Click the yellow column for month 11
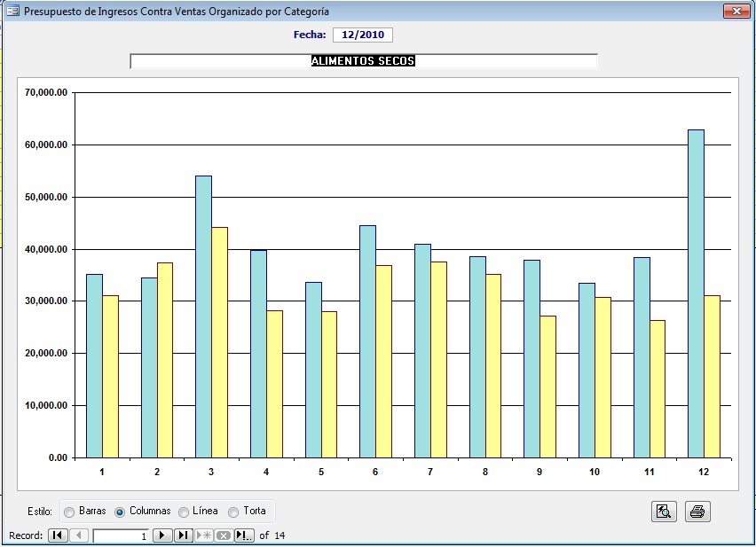The height and width of the screenshot is (547, 756). click(658, 389)
